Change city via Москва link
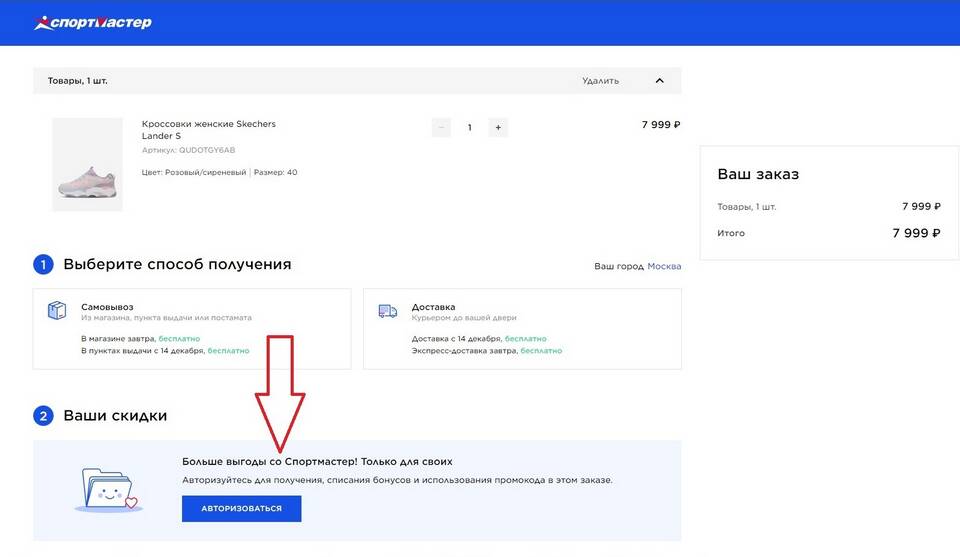Viewport: 960px width, 557px height. click(664, 266)
